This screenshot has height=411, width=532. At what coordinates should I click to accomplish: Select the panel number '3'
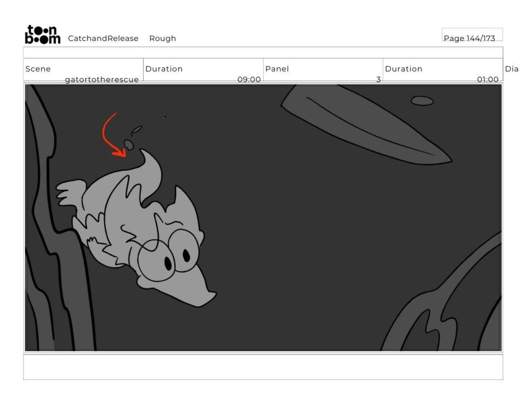[x=378, y=80]
